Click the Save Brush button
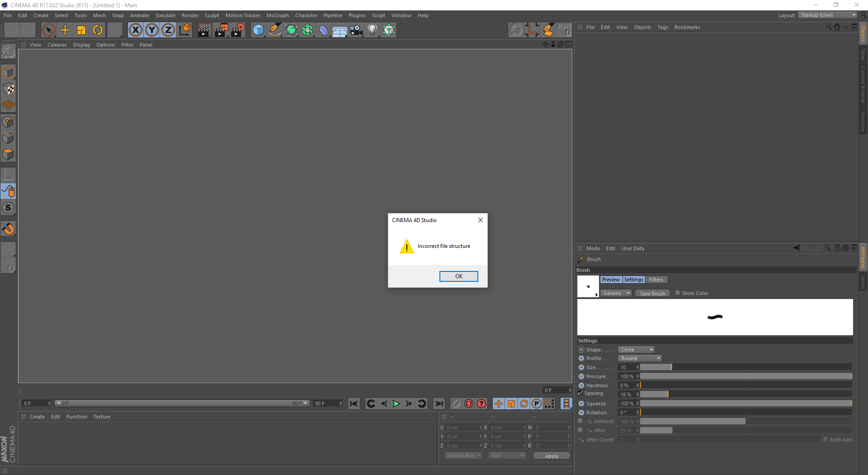This screenshot has width=868, height=475. click(652, 294)
